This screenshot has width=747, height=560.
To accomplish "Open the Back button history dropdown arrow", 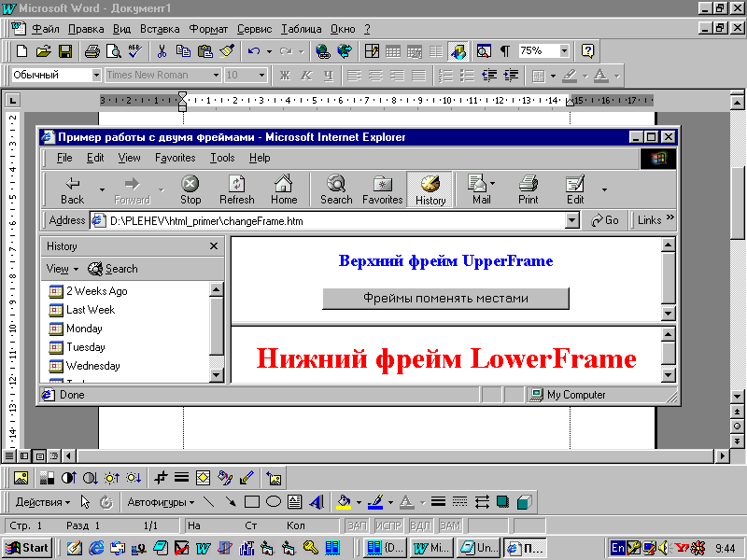I will 102,189.
